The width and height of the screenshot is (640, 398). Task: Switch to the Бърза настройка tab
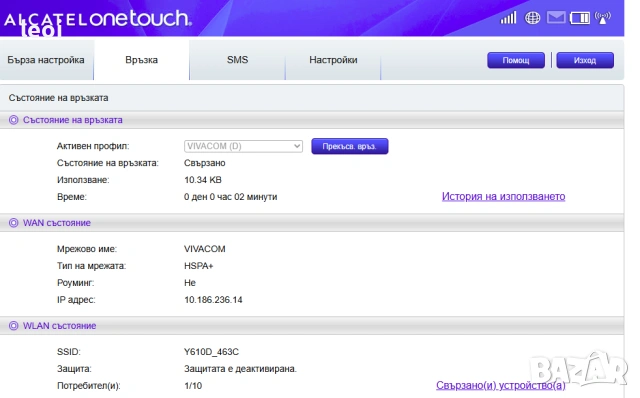pos(46,60)
